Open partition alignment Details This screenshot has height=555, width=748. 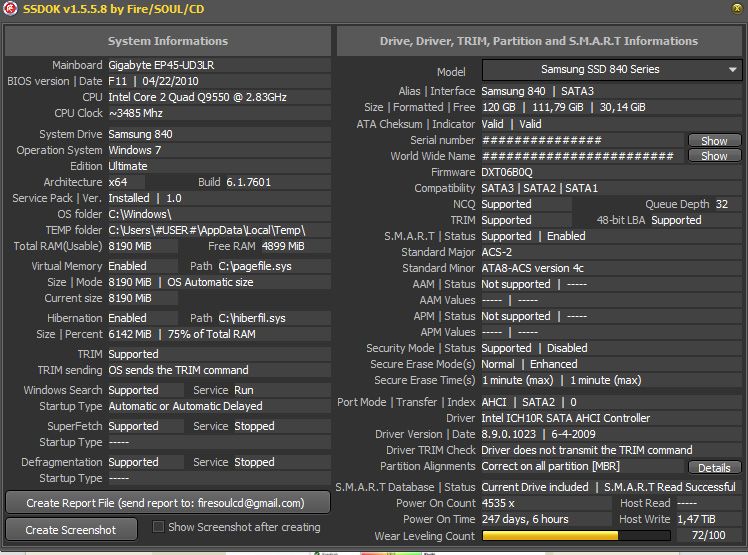[714, 467]
